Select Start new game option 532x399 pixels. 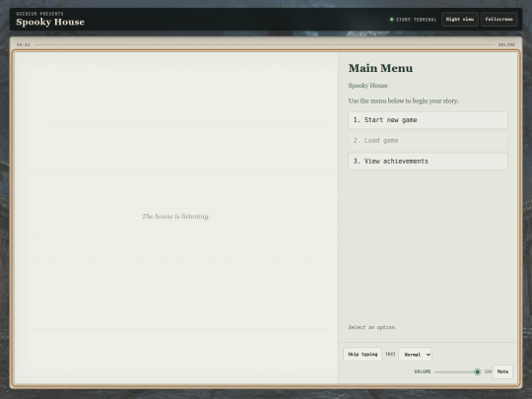428,120
